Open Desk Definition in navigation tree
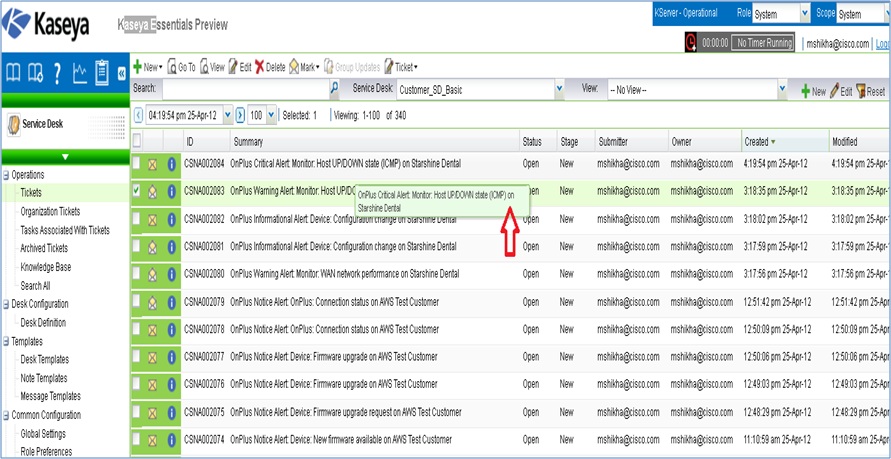 [x=43, y=323]
